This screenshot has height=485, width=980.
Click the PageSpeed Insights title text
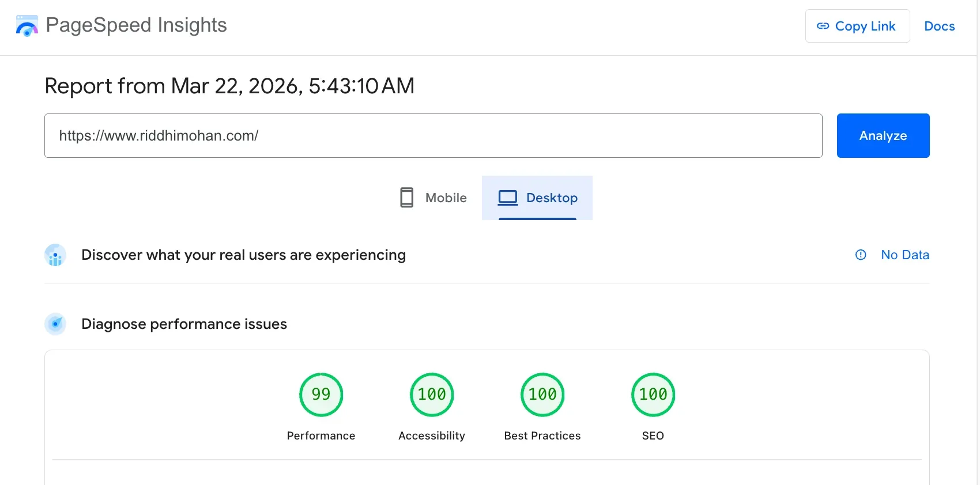coord(136,25)
